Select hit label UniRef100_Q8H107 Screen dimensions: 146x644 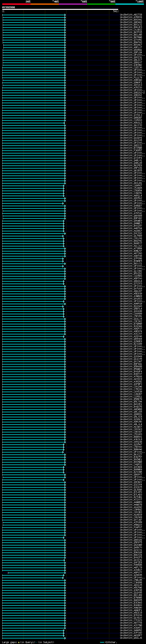(131, 63)
